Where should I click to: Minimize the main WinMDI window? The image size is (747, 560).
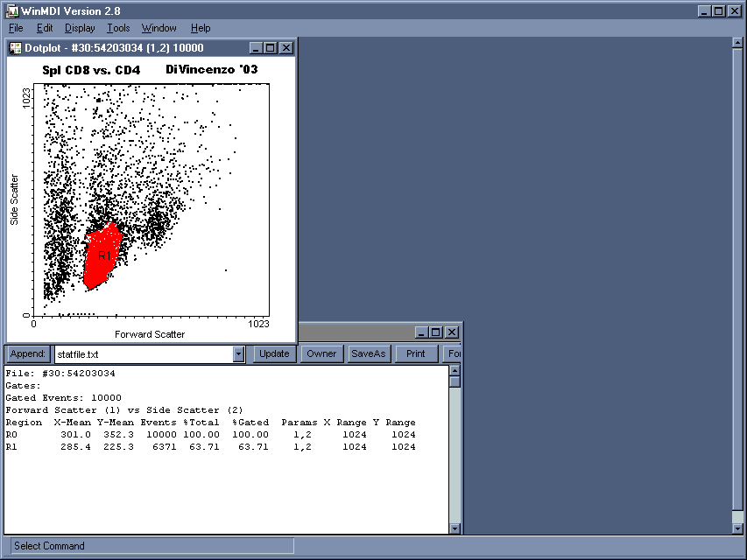704,10
